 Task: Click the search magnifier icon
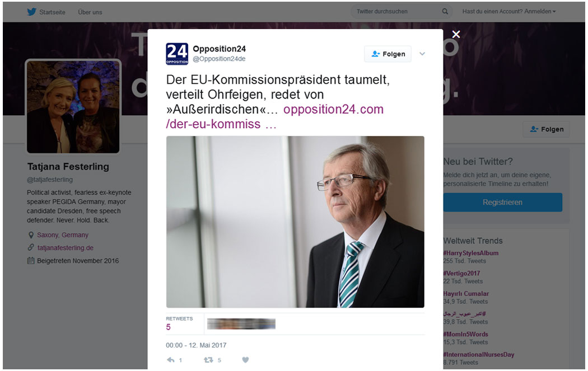point(445,12)
